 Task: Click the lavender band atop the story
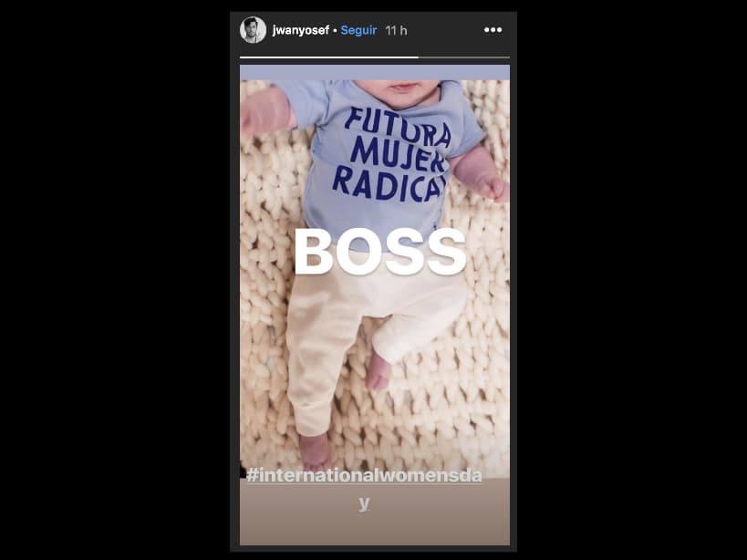click(374, 72)
